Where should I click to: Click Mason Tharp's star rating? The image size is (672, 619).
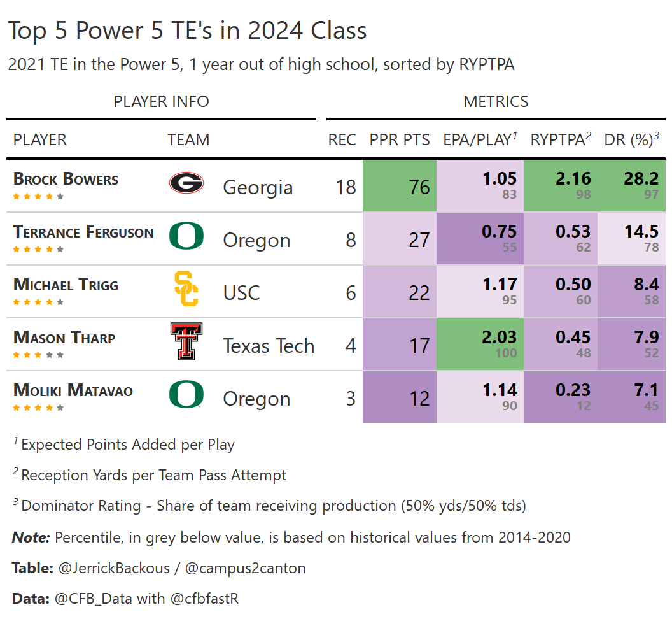point(38,355)
